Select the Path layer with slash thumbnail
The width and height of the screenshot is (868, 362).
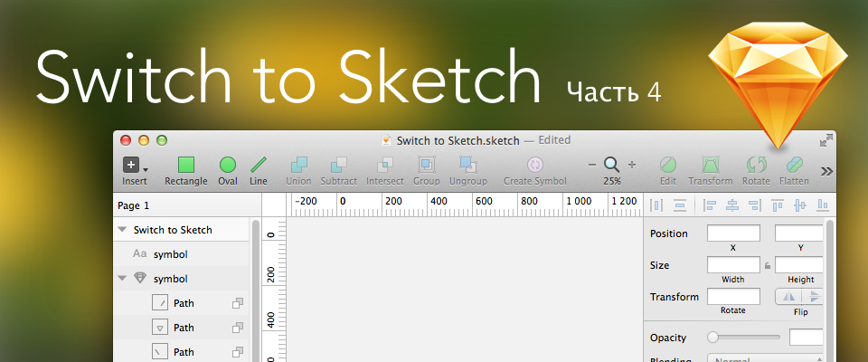(x=182, y=303)
